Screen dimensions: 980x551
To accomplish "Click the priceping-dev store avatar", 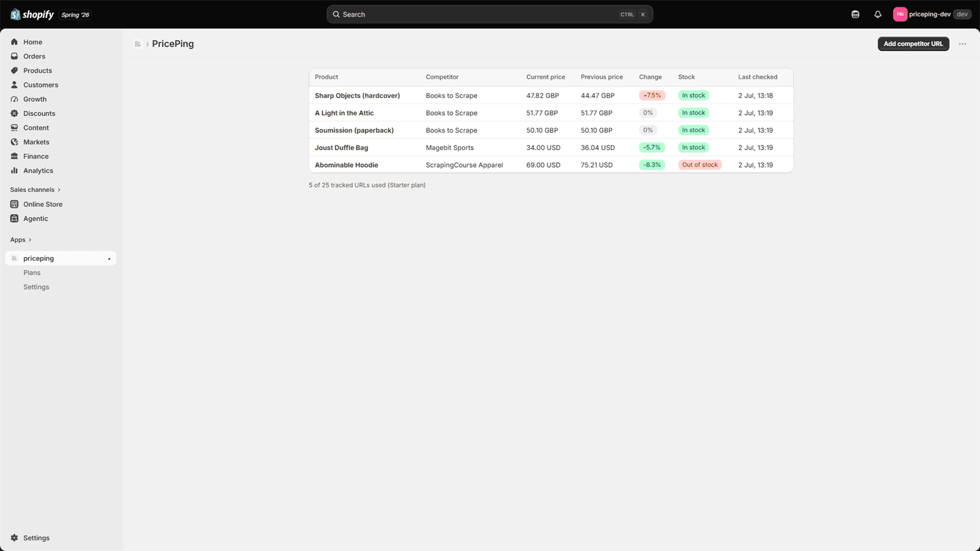I will (900, 14).
